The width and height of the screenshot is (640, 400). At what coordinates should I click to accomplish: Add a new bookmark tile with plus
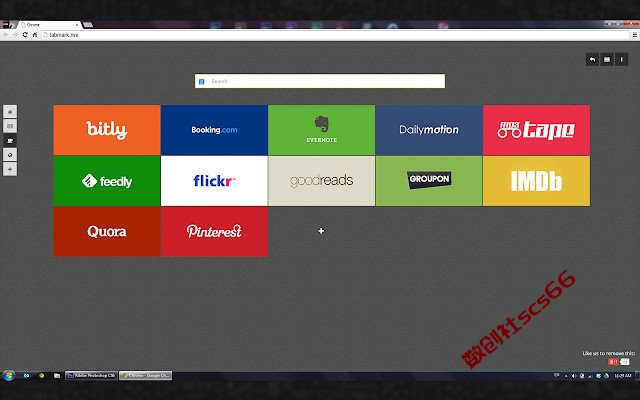(x=321, y=231)
